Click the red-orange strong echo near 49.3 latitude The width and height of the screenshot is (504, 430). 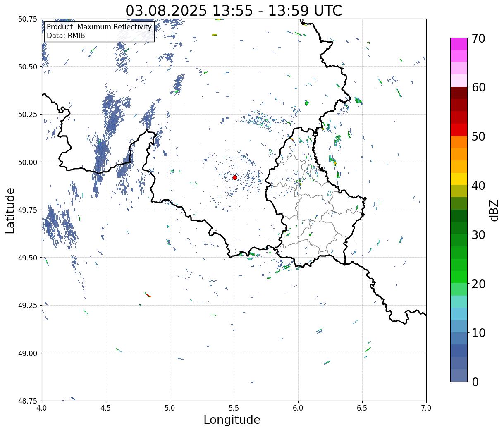pyautogui.click(x=148, y=295)
